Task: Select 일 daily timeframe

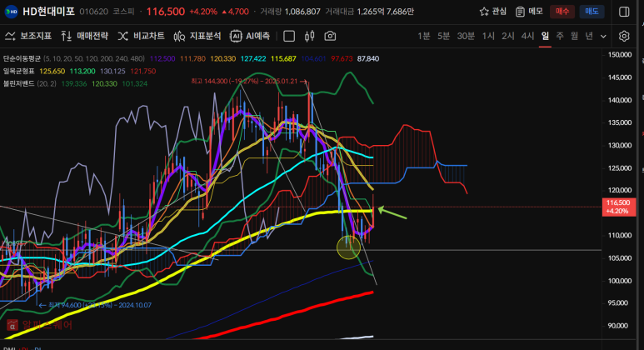Action: [x=545, y=36]
